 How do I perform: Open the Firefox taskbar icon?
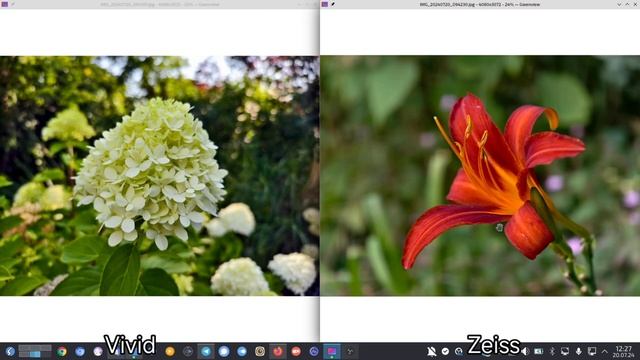278,351
